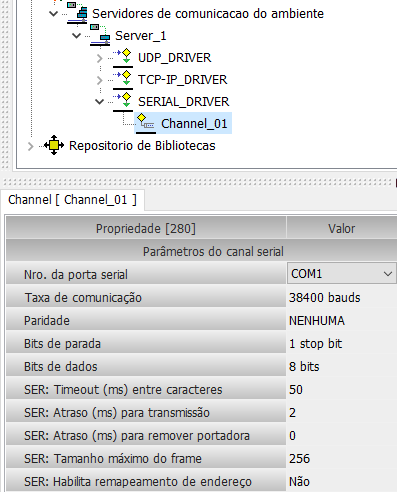Screen dimensions: 397x492
Task: Expand Repositorio de Bibliotecas node
Action: pos(30,146)
